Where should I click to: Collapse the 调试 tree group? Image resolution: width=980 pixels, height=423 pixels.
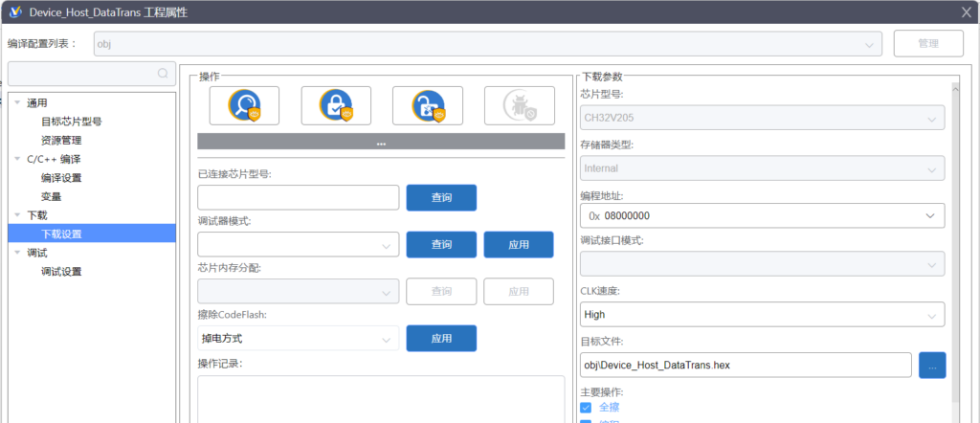[17, 253]
